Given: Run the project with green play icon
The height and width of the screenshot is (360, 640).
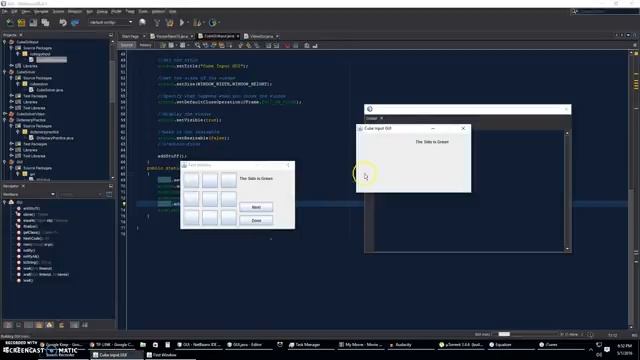Looking at the screenshot, I should [x=182, y=22].
